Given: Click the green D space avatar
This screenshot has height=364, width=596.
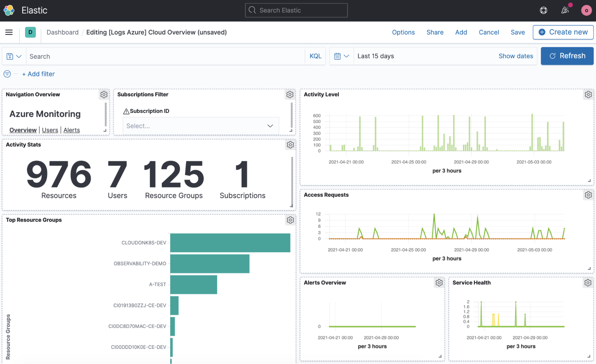Looking at the screenshot, I should [x=30, y=32].
